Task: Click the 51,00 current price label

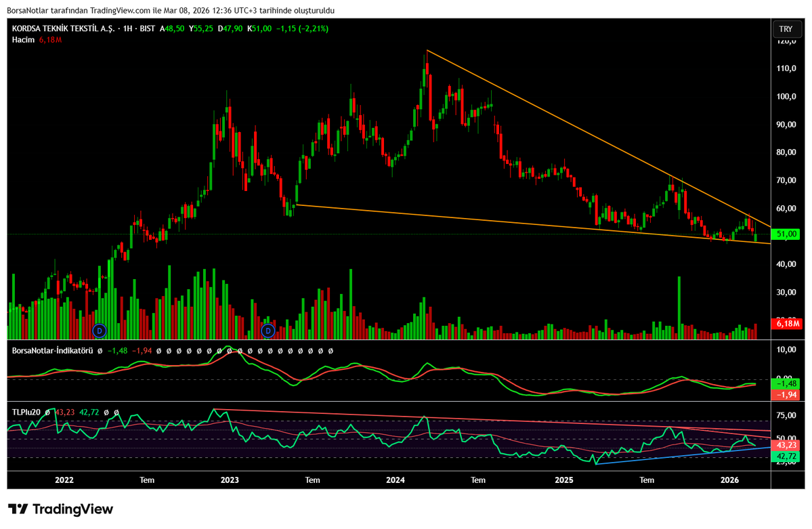Action: pos(786,234)
